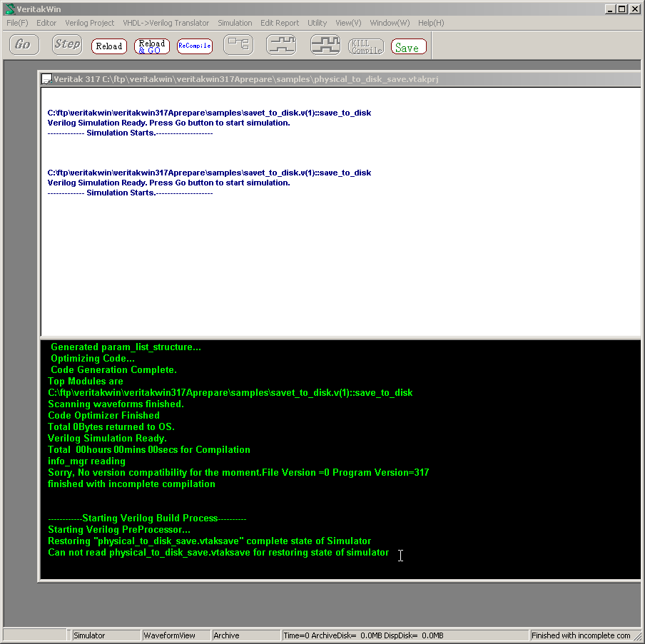Click 'Sorry, No version compatibility' console line

coord(238,473)
